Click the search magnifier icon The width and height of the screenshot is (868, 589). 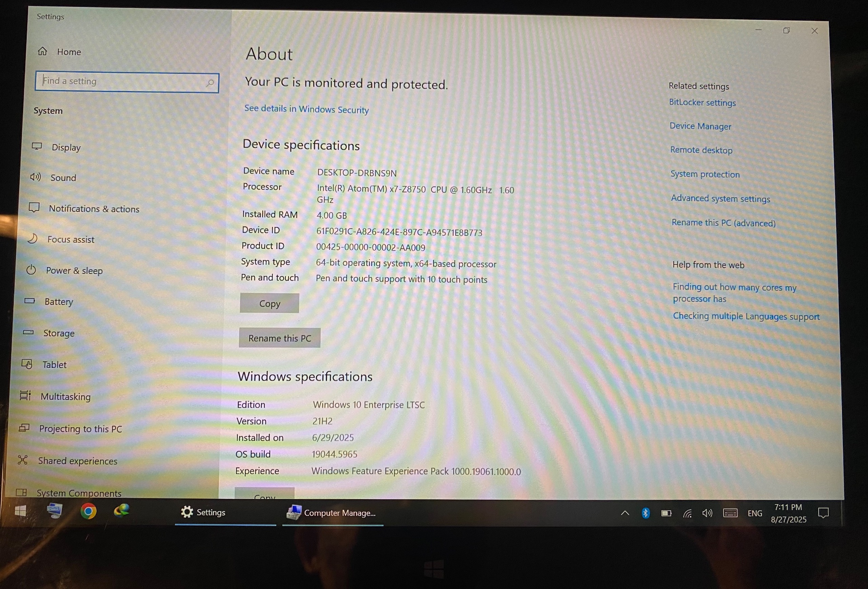click(x=210, y=82)
